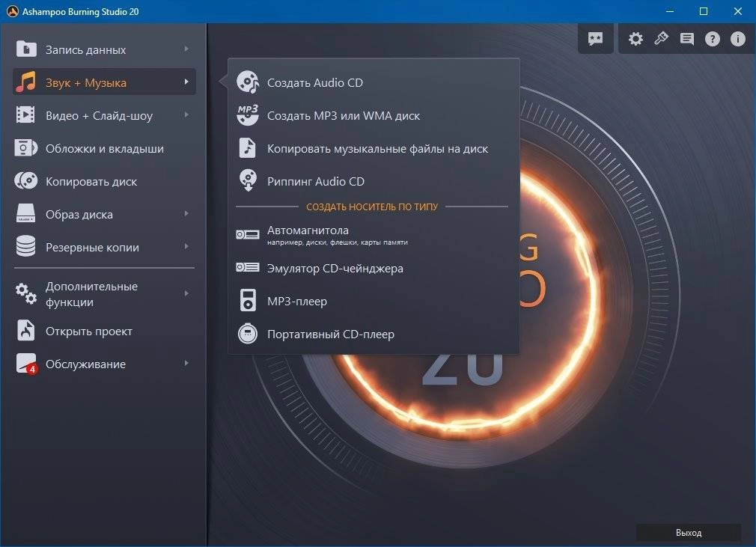The height and width of the screenshot is (547, 756).
Task: Click the Запись данных folder icon
Action: pyautogui.click(x=26, y=49)
